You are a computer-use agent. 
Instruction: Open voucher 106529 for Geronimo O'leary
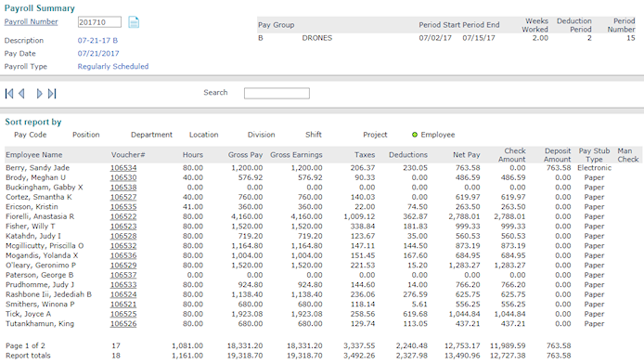123,266
